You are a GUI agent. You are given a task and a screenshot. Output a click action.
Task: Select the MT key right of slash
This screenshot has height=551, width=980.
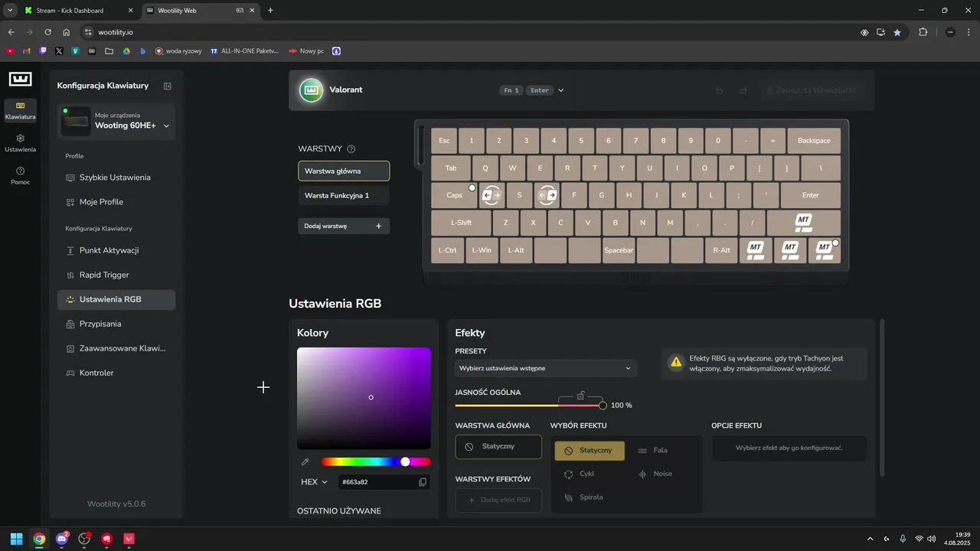tap(803, 223)
